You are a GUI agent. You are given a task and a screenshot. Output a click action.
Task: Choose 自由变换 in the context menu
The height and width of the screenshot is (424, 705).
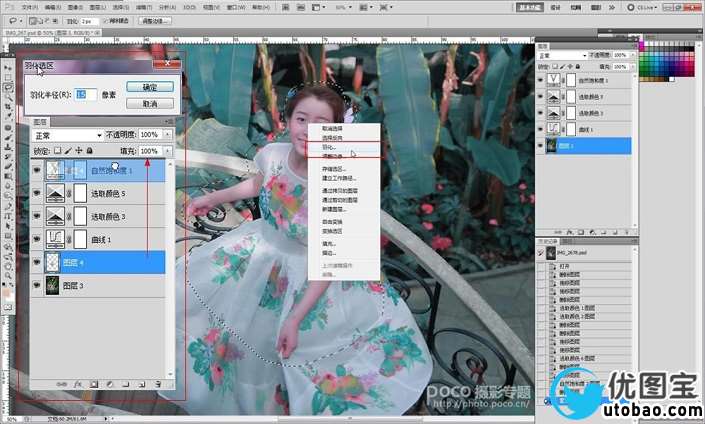click(x=332, y=222)
